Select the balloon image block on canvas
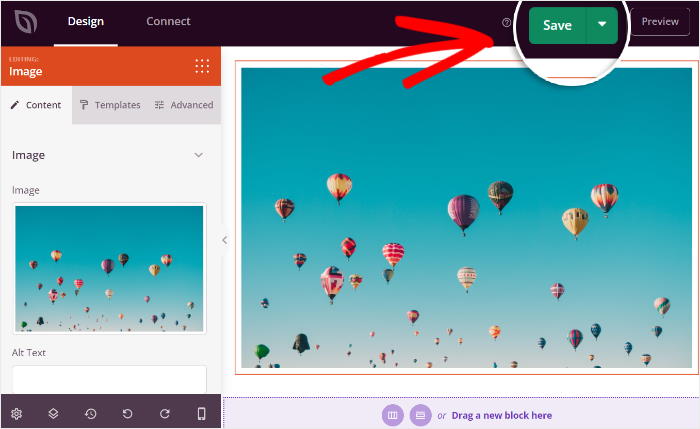 (467, 218)
